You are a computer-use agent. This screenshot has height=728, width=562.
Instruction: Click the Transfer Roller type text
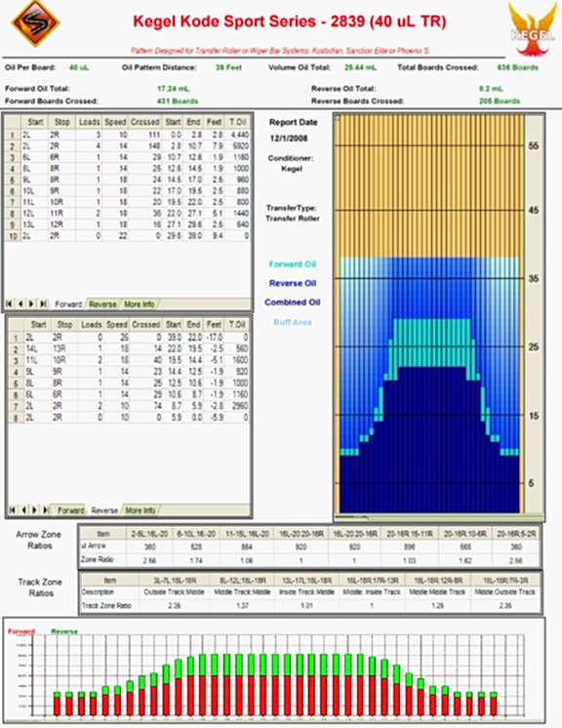point(293,219)
